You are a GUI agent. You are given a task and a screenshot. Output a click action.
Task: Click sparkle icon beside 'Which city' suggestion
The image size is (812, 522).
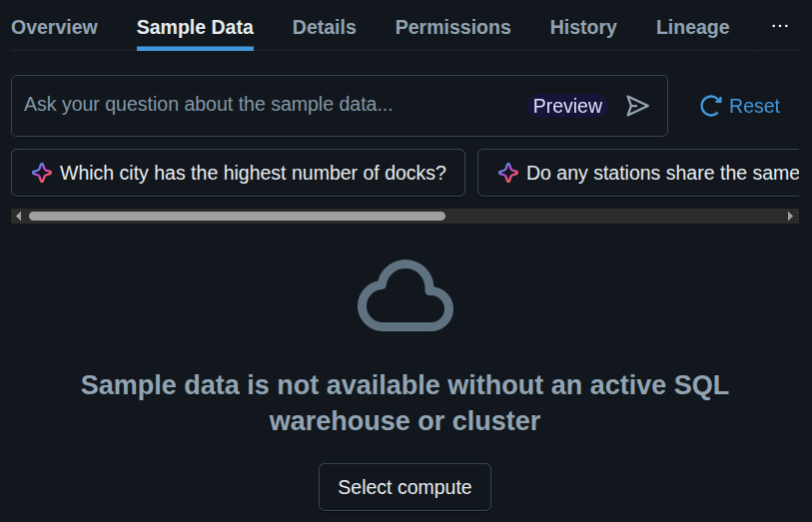click(41, 173)
